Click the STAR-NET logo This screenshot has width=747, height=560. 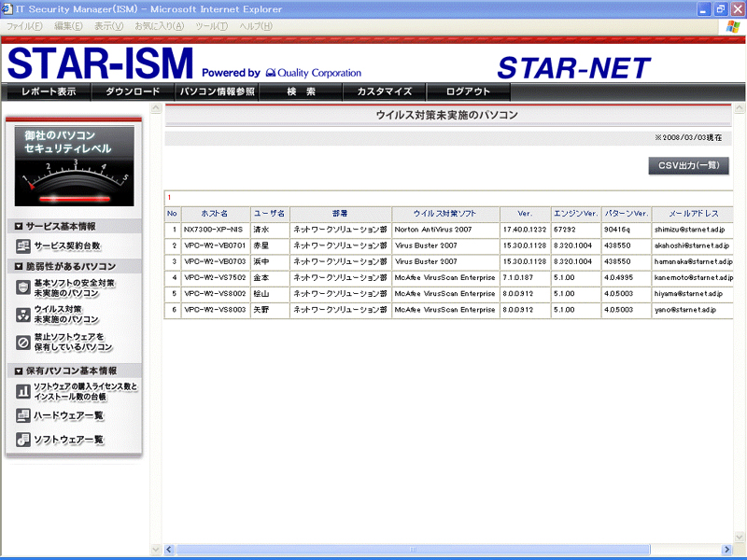pyautogui.click(x=574, y=67)
